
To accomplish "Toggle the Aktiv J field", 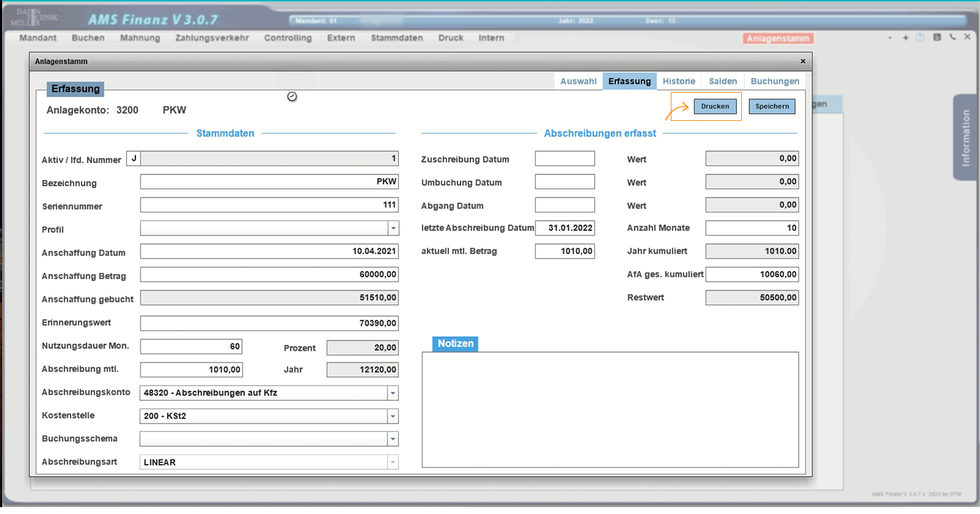I will coord(133,159).
